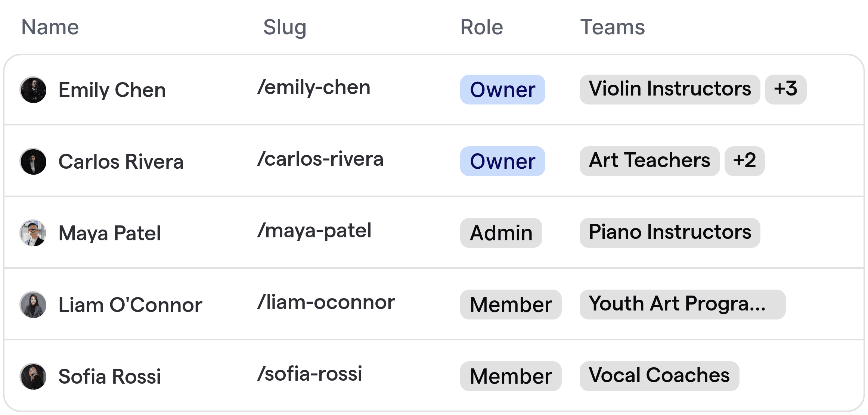Image resolution: width=868 pixels, height=415 pixels.
Task: Sort by the Name column header
Action: [50, 27]
